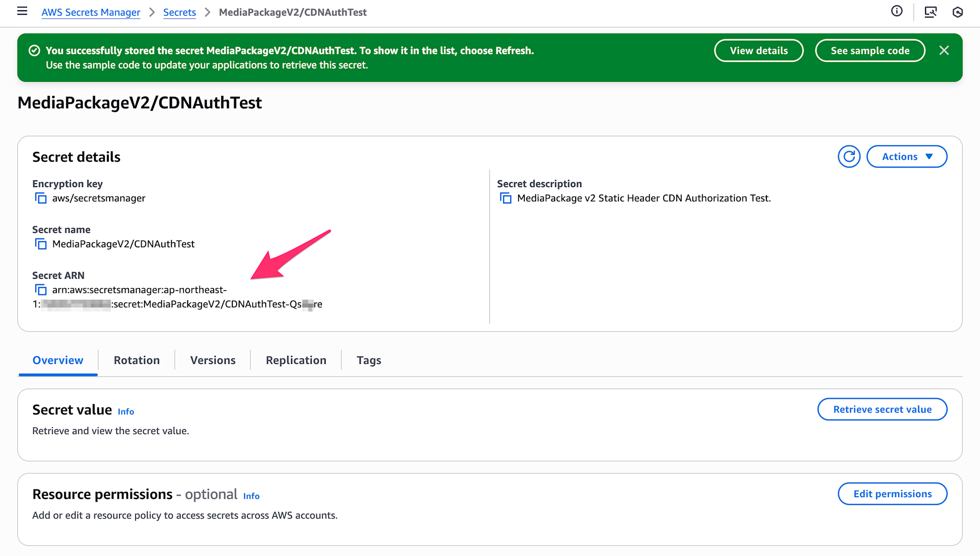Image resolution: width=980 pixels, height=556 pixels.
Task: Go to the Tags tab
Action: [x=368, y=360]
